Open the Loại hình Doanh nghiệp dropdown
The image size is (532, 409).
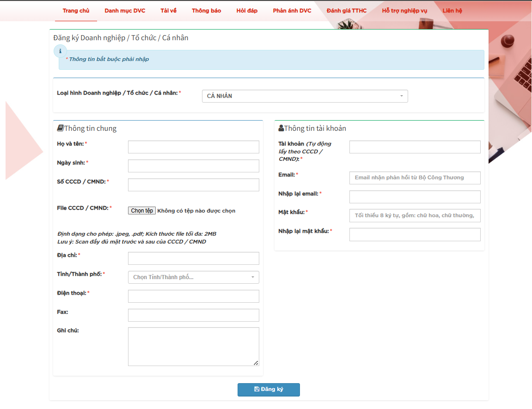(x=305, y=96)
